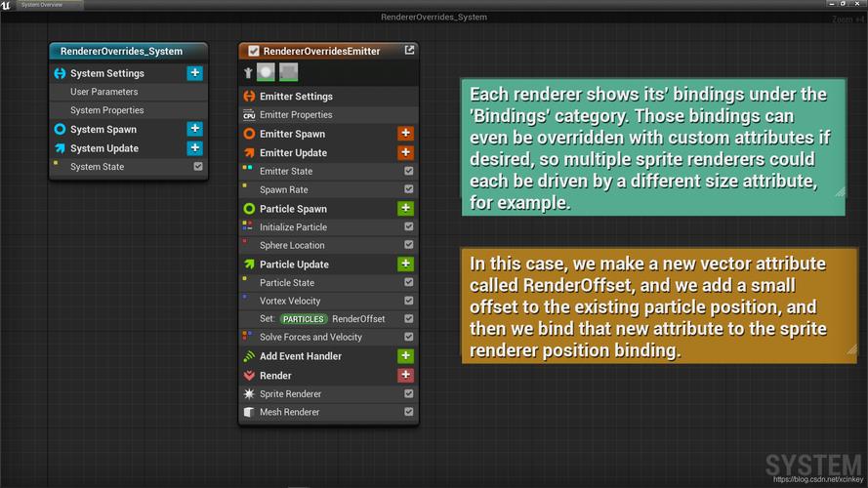Screen dimensions: 868x488
Task: Uncheck the Vortex Velocity module
Action: pyautogui.click(x=408, y=301)
